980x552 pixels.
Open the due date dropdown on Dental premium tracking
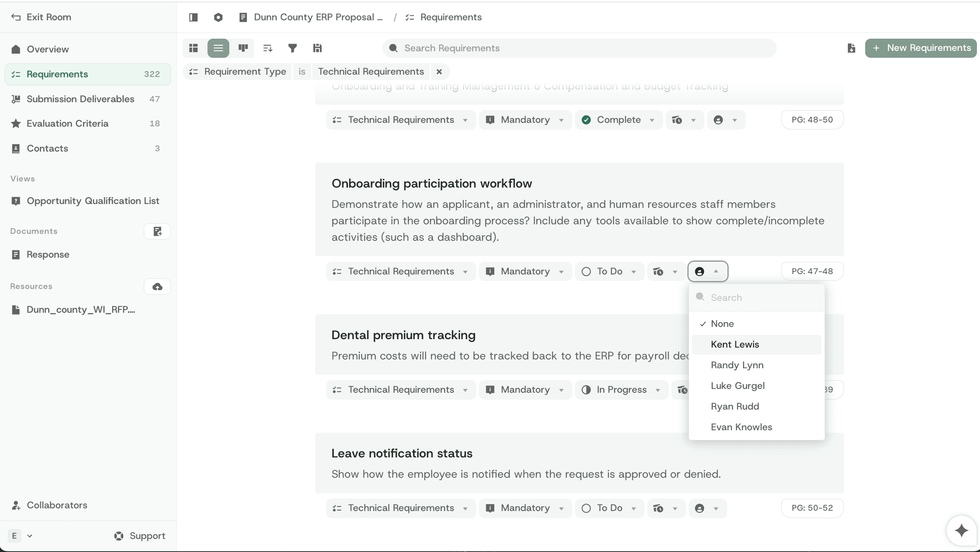[683, 390]
